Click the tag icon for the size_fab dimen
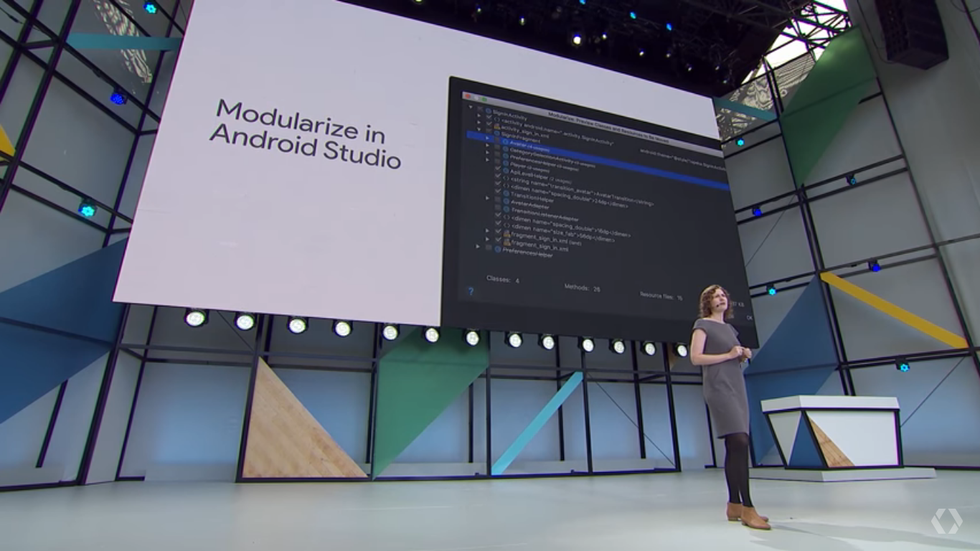This screenshot has width=980, height=551. (x=507, y=225)
